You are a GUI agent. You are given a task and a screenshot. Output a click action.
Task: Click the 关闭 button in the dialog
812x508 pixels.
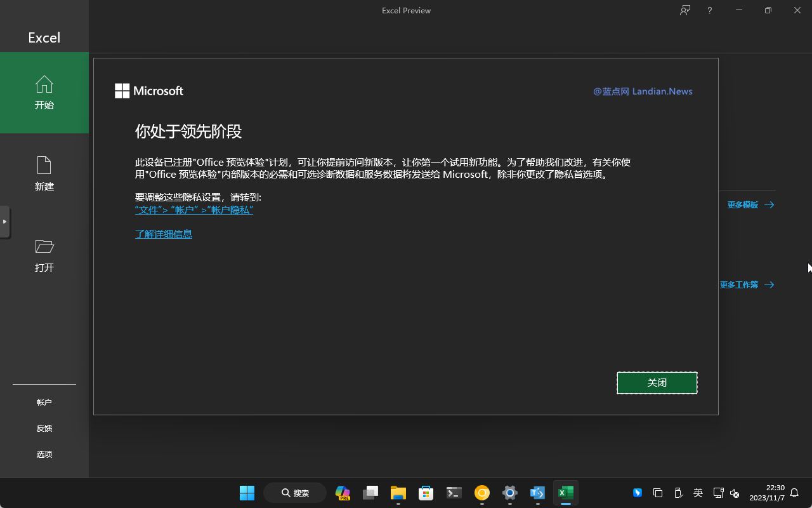(x=657, y=383)
